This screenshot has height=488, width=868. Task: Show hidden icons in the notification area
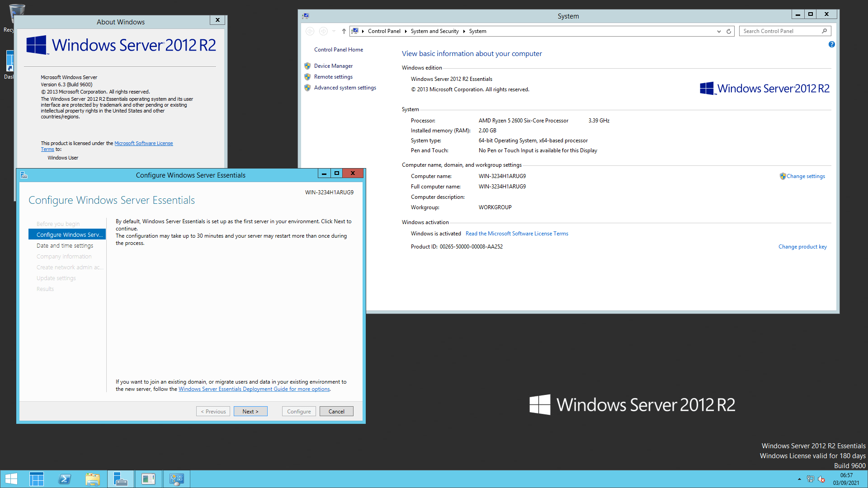[798, 479]
